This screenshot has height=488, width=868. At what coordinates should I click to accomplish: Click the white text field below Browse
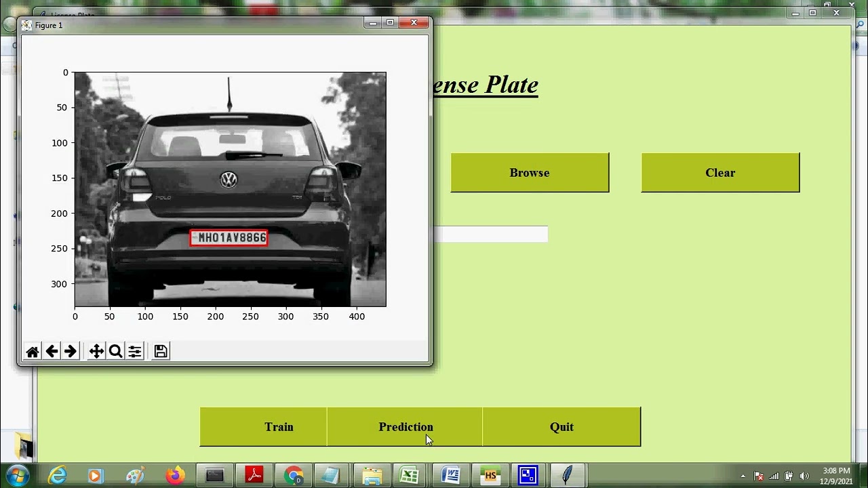[490, 234]
